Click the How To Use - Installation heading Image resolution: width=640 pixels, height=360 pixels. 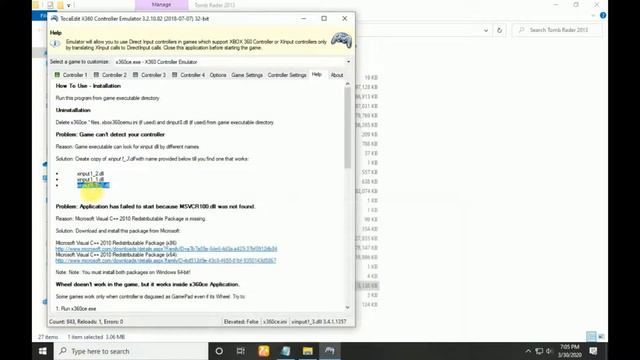coord(88,86)
